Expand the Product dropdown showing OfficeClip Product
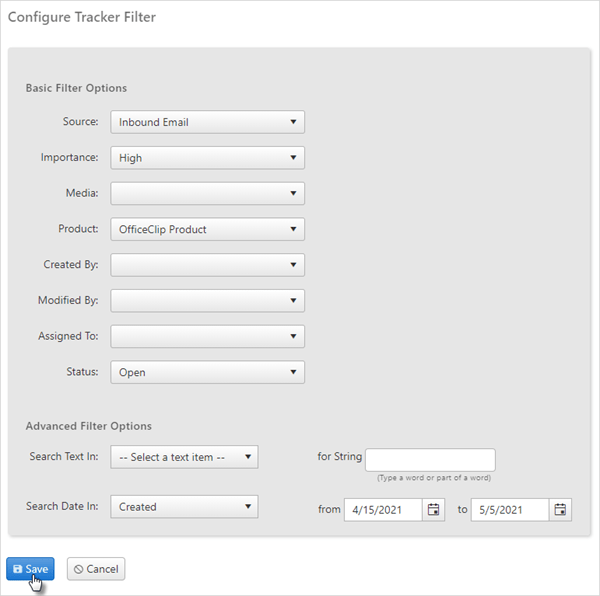The image size is (600, 596). click(207, 229)
